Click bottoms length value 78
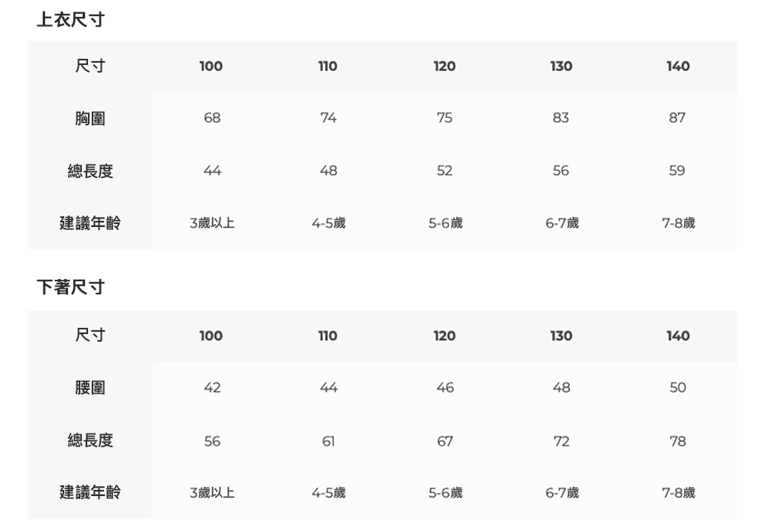 (678, 441)
